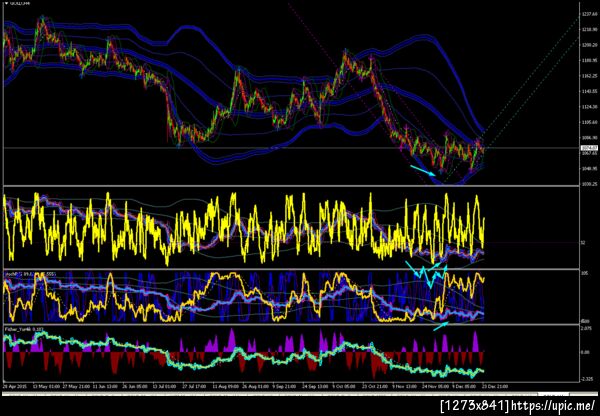The height and width of the screenshot is (416, 600).
Task: Click the 9 Oct 05:00 time label
Action: (344, 387)
